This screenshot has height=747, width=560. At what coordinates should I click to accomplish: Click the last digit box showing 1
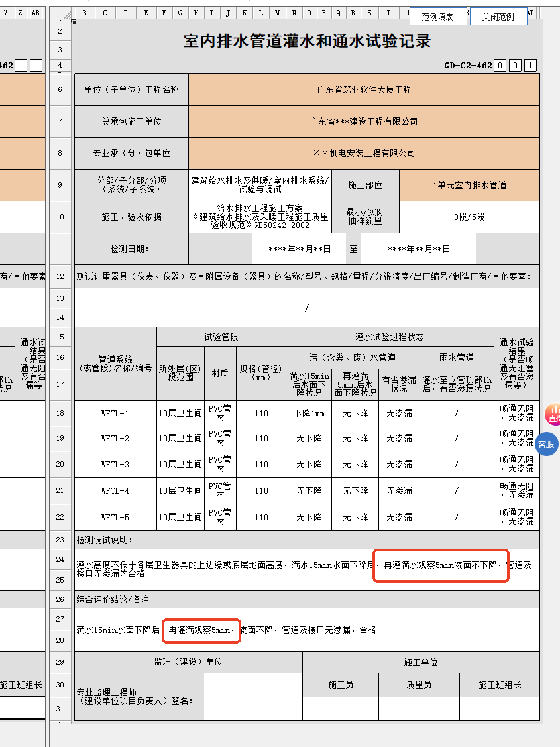pyautogui.click(x=530, y=65)
